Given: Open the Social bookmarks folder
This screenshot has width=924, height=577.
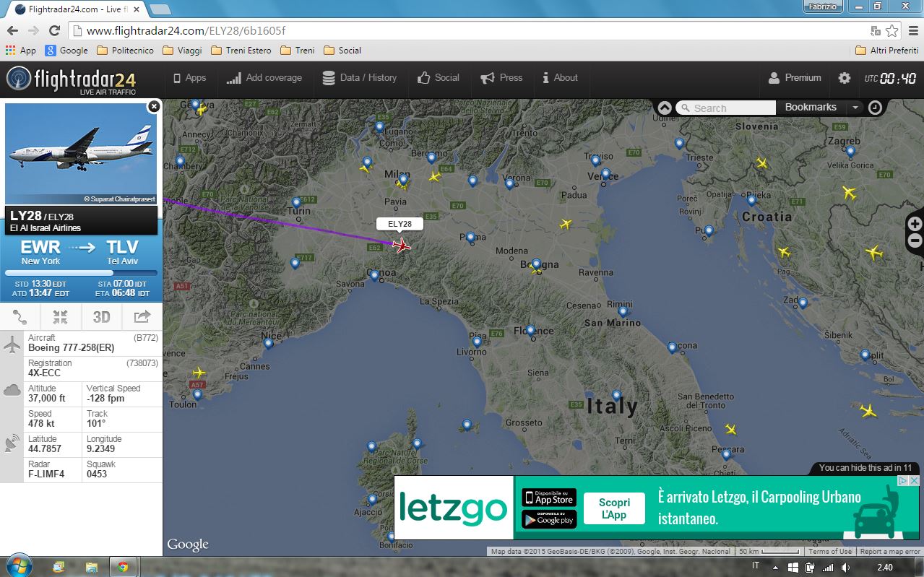Looking at the screenshot, I should pos(342,51).
